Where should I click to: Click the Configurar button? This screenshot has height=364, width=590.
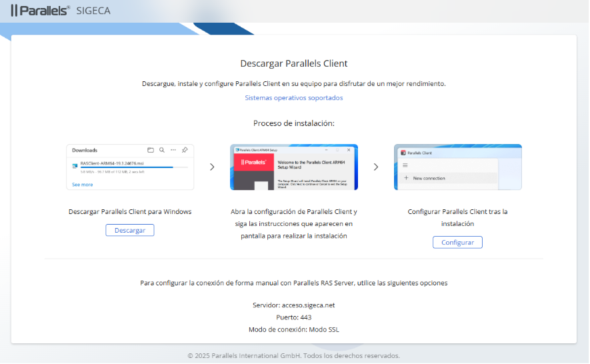457,242
